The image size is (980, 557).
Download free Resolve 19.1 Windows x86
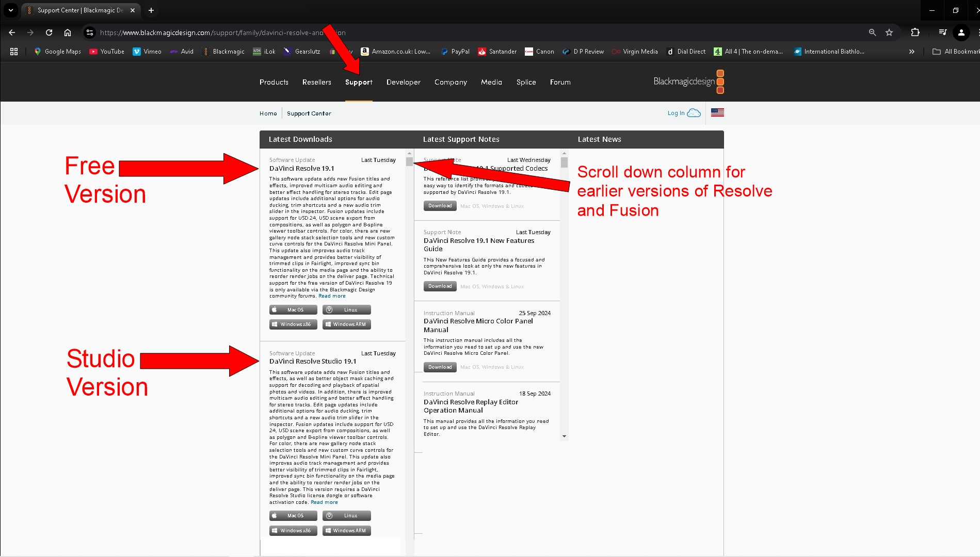(293, 324)
